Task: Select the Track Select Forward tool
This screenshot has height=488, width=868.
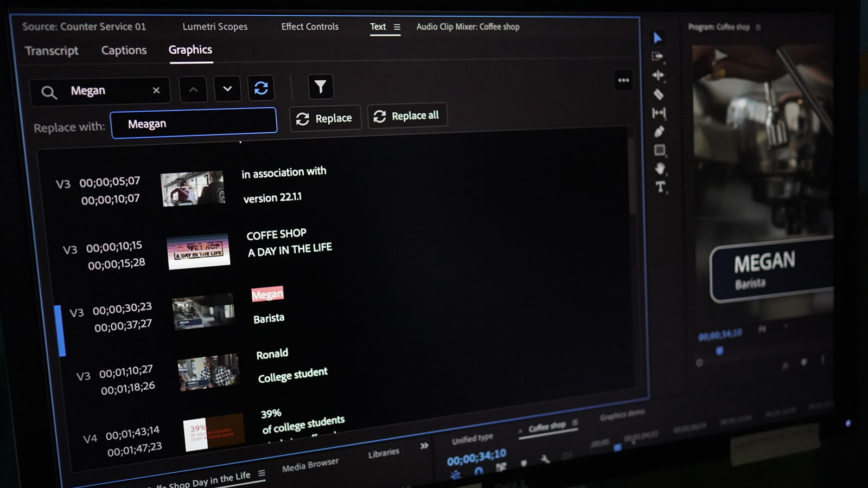Action: point(658,56)
